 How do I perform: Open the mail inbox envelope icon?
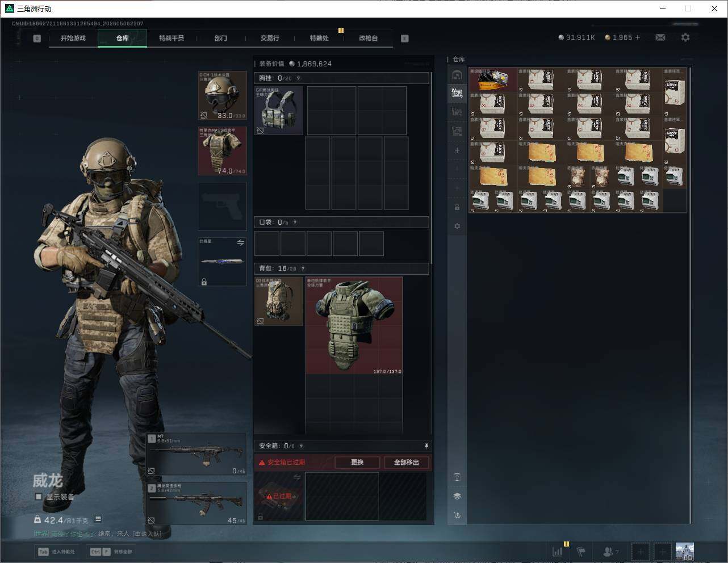point(660,37)
